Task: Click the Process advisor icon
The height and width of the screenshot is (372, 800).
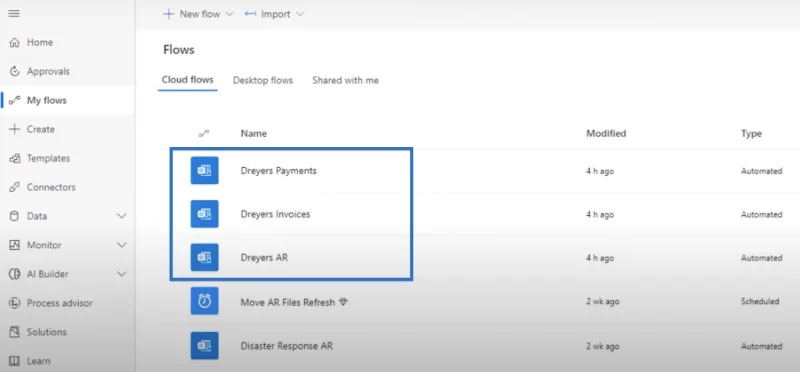Action: (x=15, y=303)
